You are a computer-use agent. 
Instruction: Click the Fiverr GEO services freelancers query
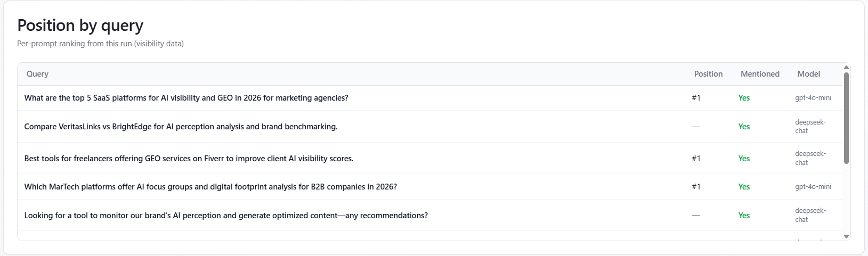pos(189,159)
